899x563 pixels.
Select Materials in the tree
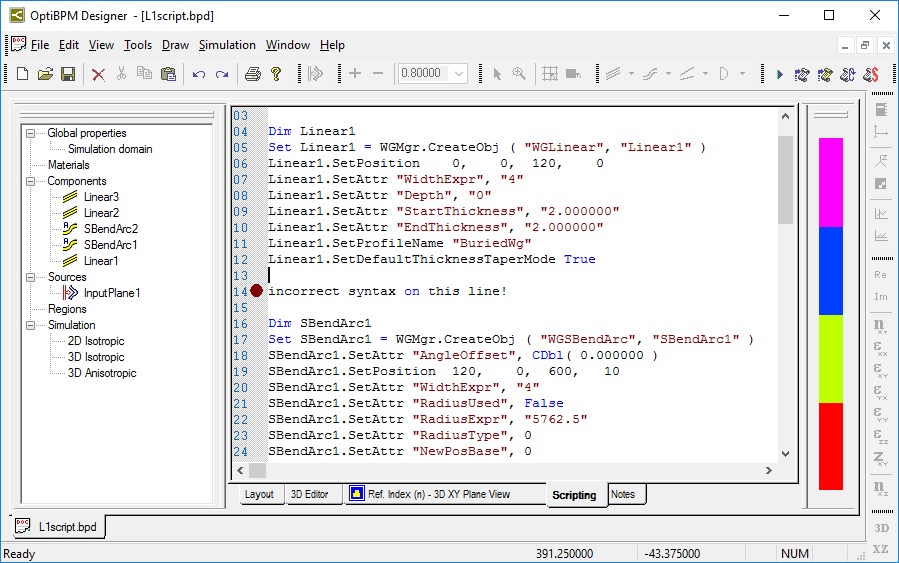click(69, 165)
